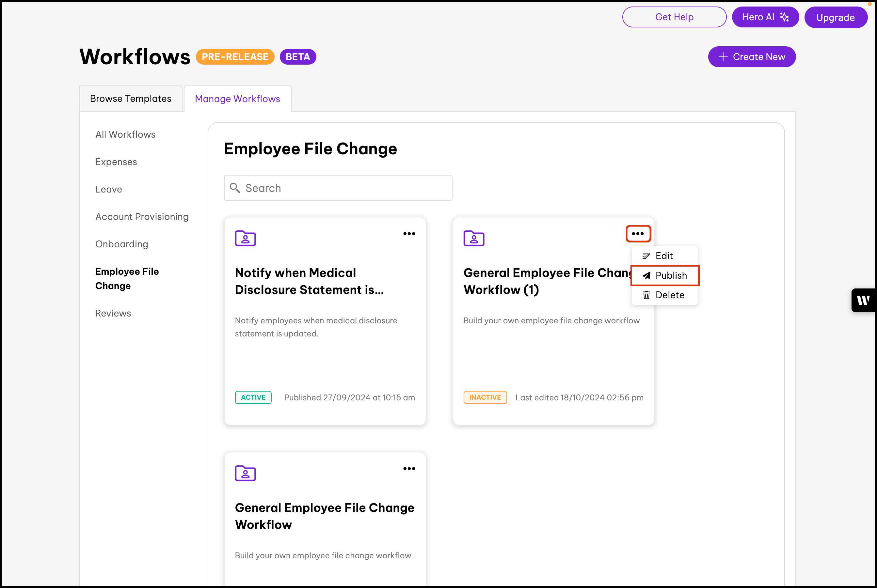This screenshot has width=877, height=588.
Task: Switch to Browse Templates tab
Action: click(x=131, y=99)
